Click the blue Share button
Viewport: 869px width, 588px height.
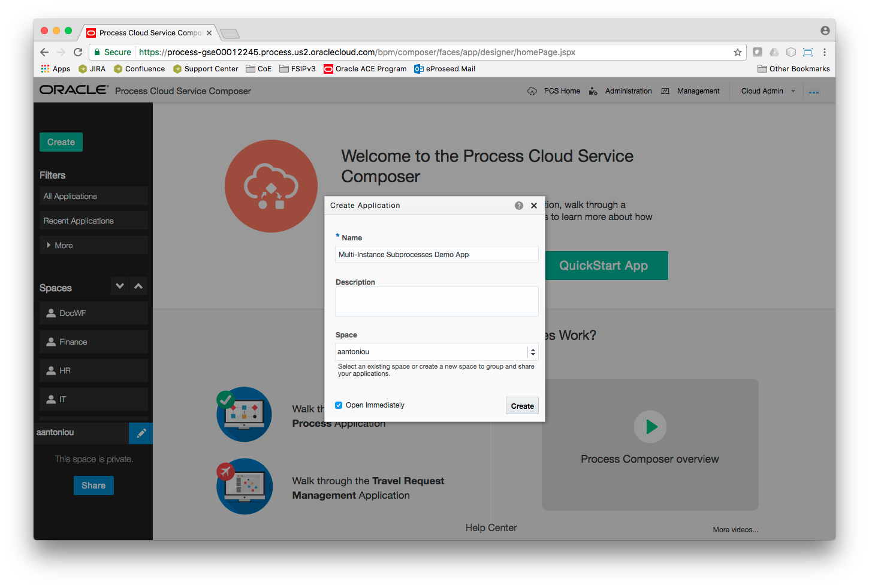point(93,486)
